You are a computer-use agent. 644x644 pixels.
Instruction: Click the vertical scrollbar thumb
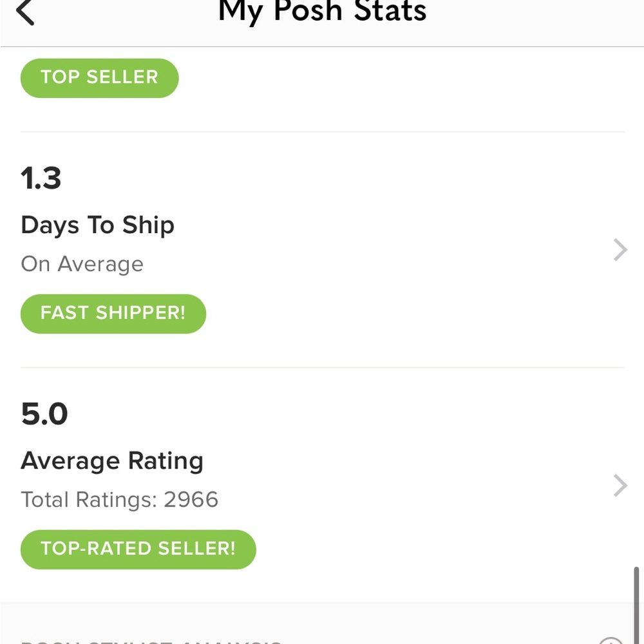click(636, 605)
